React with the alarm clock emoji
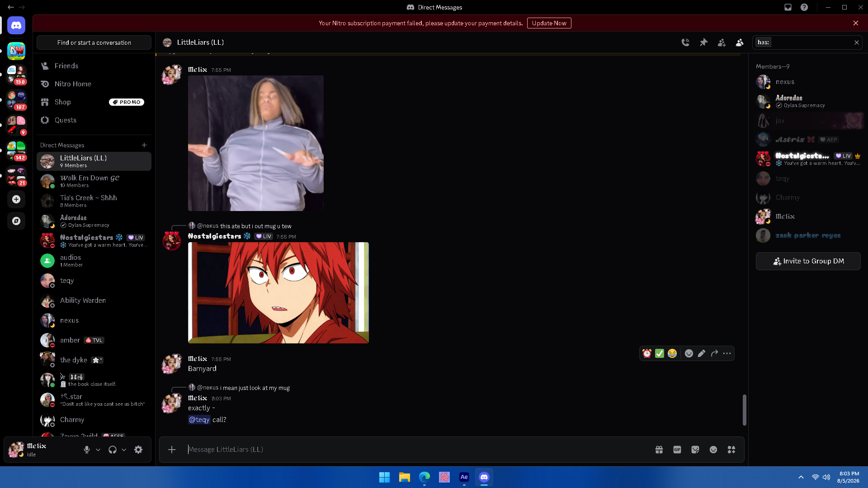The width and height of the screenshot is (868, 488). (x=647, y=353)
